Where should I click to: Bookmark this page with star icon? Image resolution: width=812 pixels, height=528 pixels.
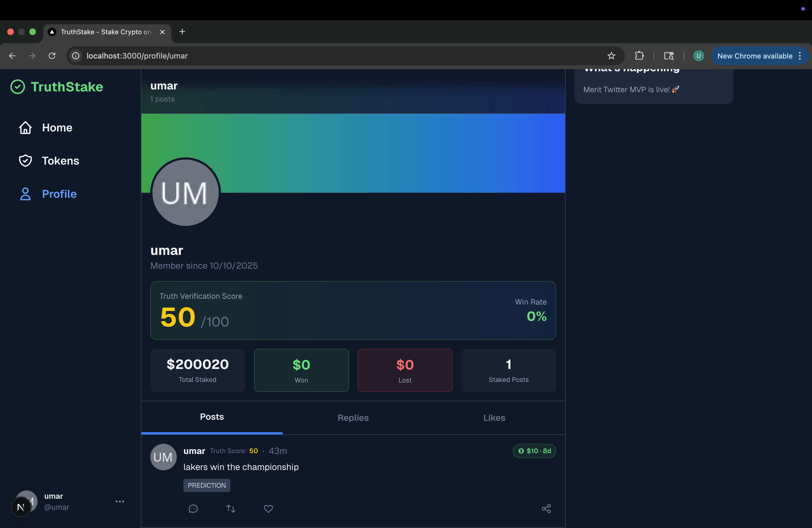pyautogui.click(x=611, y=56)
